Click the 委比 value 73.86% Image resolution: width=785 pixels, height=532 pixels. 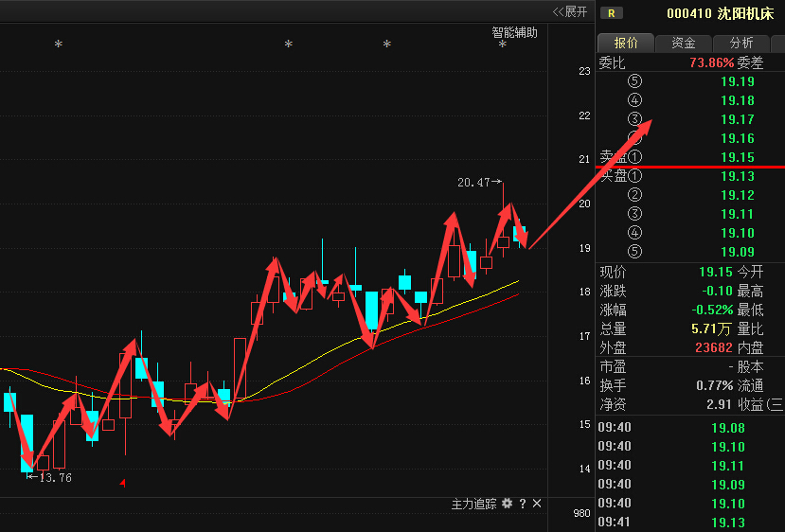[x=712, y=62]
